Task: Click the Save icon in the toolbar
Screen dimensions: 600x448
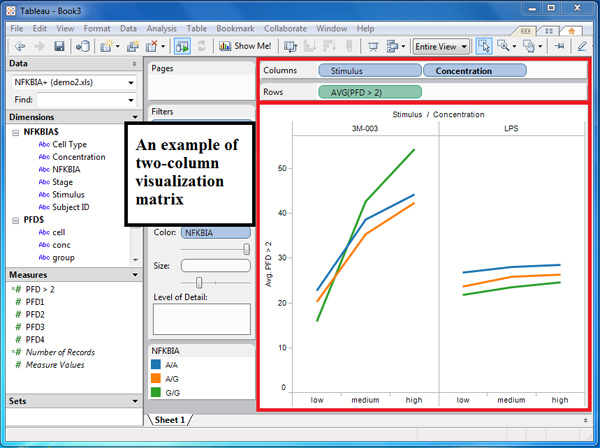Action: coord(60,47)
